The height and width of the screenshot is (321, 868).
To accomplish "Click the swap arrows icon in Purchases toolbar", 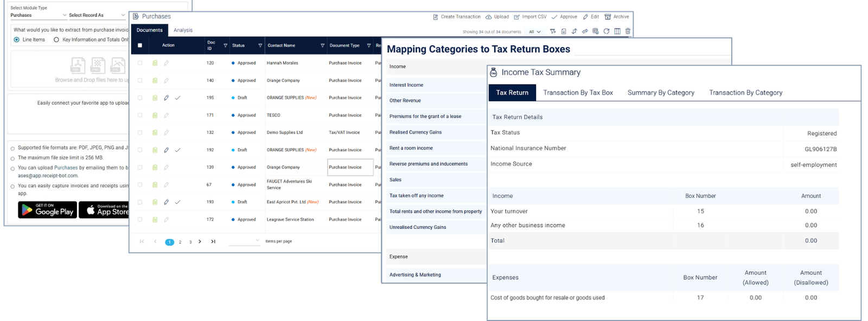I will [585, 31].
